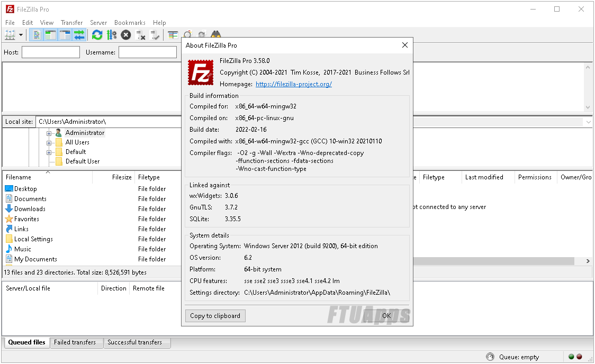
Task: Open the Edit menu
Action: [x=28, y=22]
